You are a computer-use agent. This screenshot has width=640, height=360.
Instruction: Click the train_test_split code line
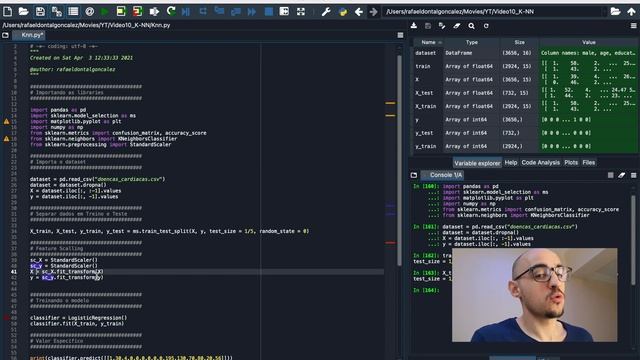[169, 231]
